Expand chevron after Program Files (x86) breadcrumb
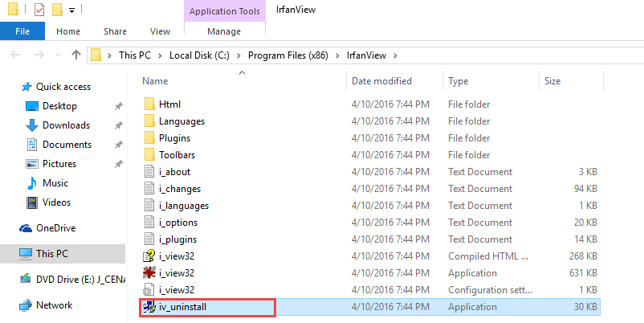Image resolution: width=644 pixels, height=323 pixels. point(337,55)
